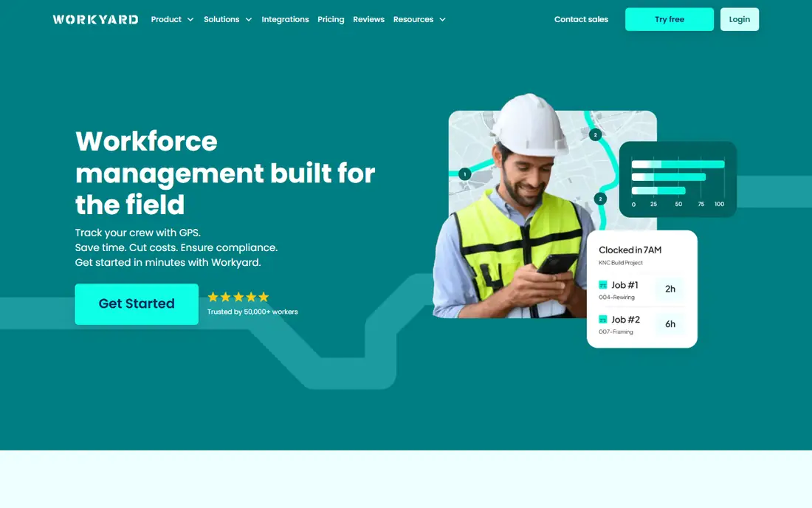Expand the Solutions dropdown chevron
812x508 pixels.
coord(249,20)
